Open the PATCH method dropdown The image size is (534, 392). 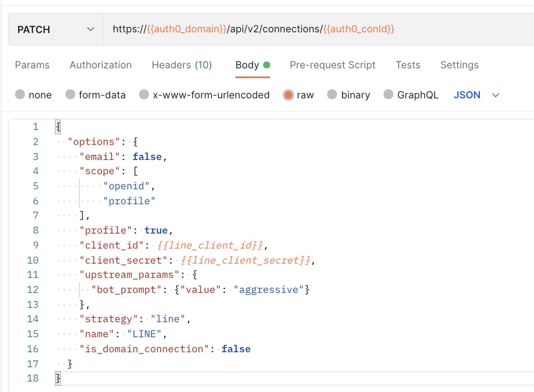point(56,29)
